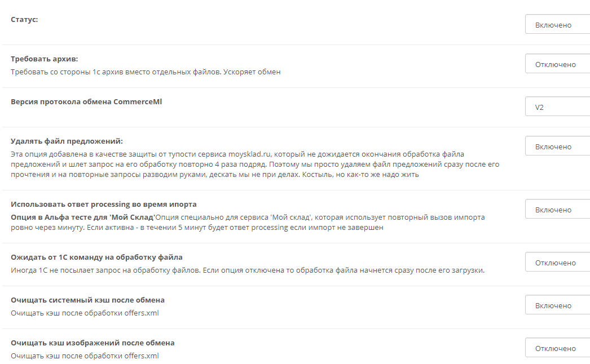The height and width of the screenshot is (364, 590).
Task: Click the bold Опция в Альфа тесте text
Action: pos(83,217)
